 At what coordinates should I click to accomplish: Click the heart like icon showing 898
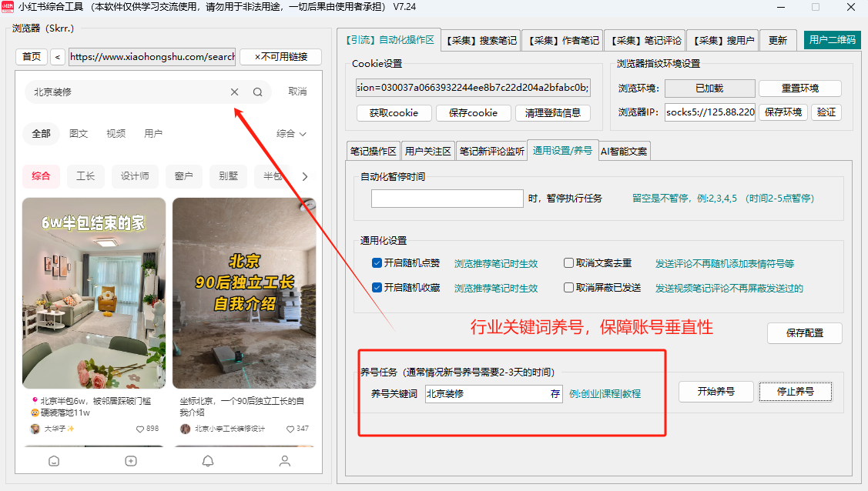click(x=140, y=429)
